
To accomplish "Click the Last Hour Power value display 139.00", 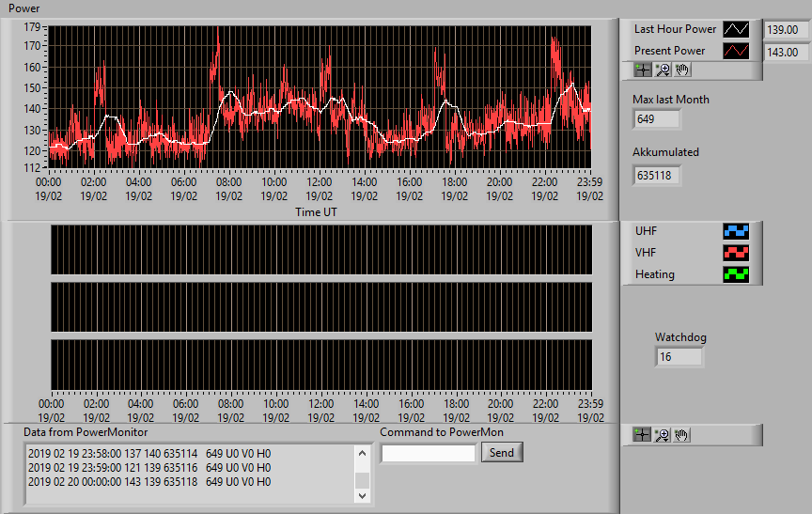I will pyautogui.click(x=786, y=29).
